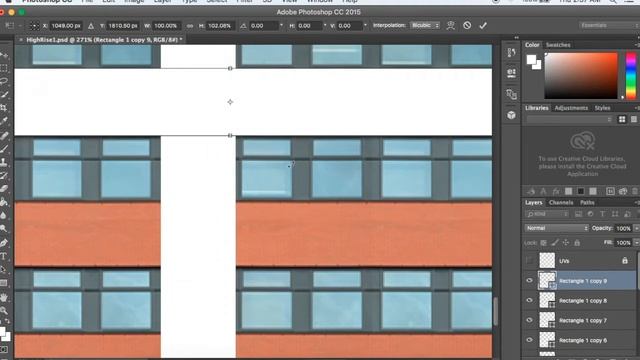Open the Interpolation dropdown
The height and width of the screenshot is (360, 640).
(x=424, y=25)
